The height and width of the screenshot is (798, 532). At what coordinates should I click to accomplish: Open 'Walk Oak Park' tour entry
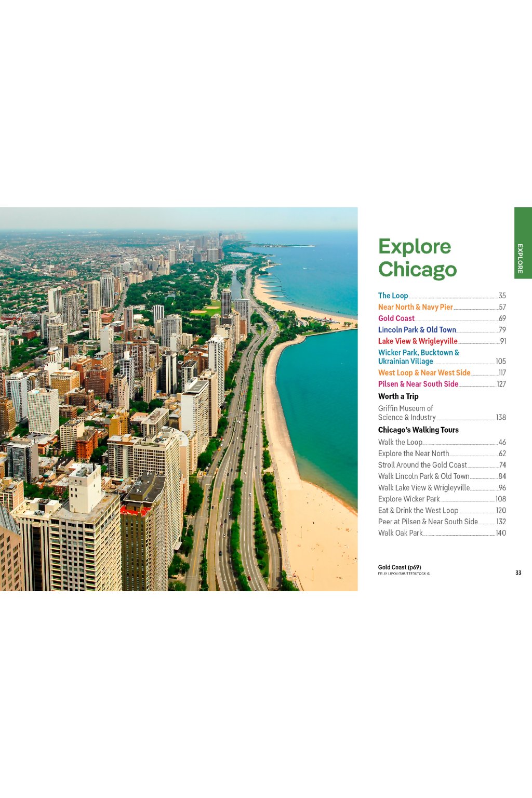(442, 533)
